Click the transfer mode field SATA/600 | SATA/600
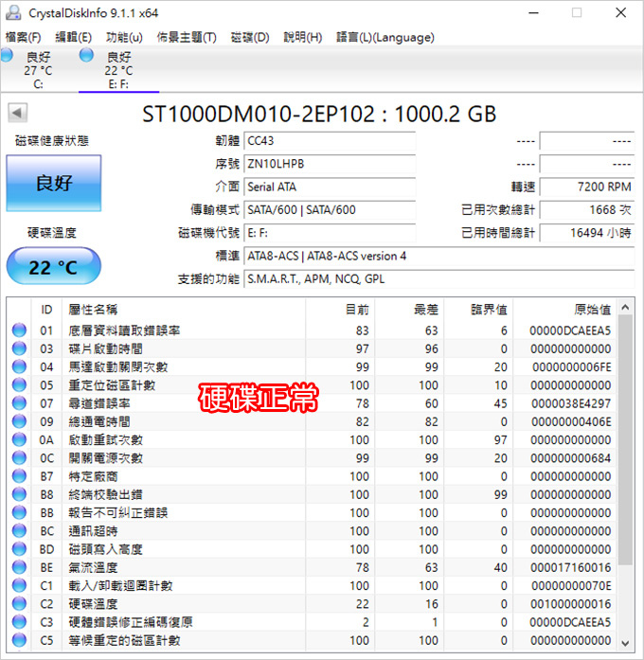Image resolution: width=644 pixels, height=660 pixels. tap(330, 209)
